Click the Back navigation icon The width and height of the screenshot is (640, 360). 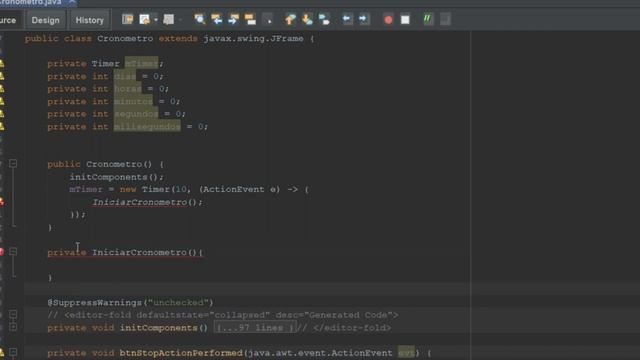[144, 19]
